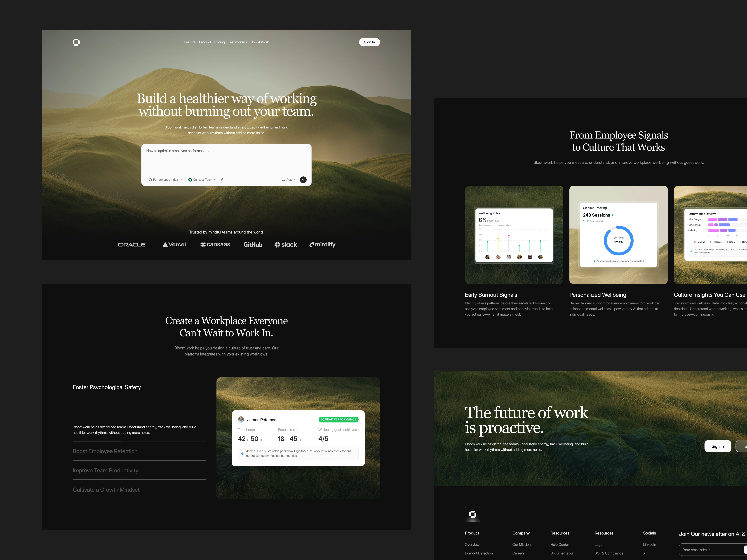Open the Burnout Detection footer link

(479, 553)
